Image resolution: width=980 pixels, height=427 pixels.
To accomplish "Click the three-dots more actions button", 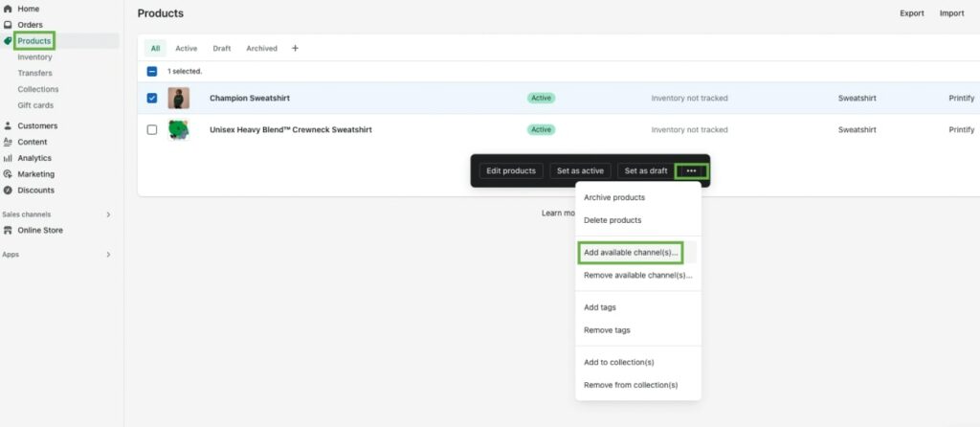I will tap(691, 170).
